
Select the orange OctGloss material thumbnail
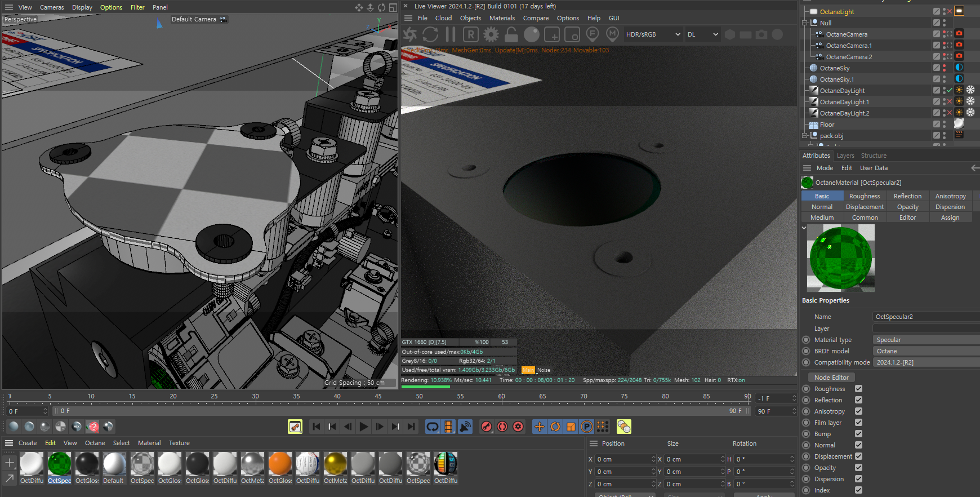280,464
